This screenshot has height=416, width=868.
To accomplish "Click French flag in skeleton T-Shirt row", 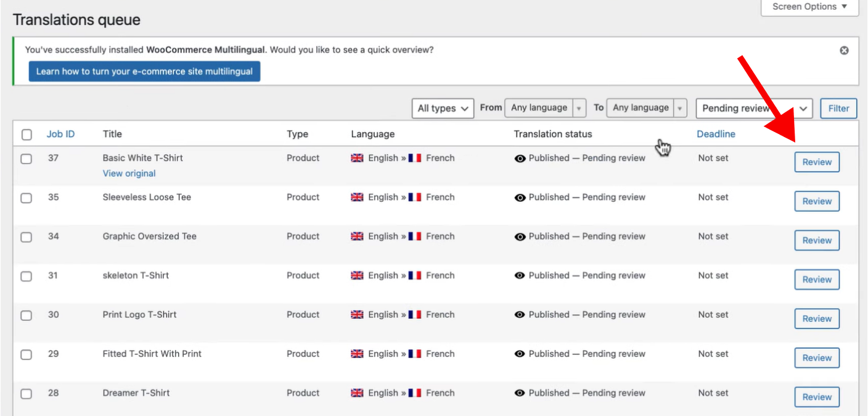I will click(x=415, y=275).
